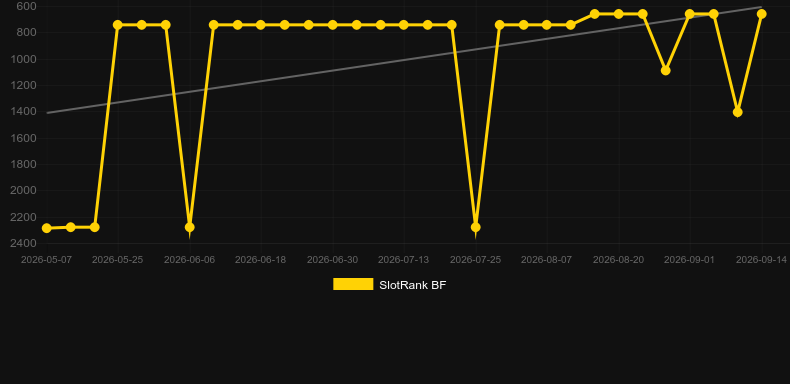Select the data point at 2026-09-01
Image resolution: width=790 pixels, height=384 pixels.
tap(690, 14)
